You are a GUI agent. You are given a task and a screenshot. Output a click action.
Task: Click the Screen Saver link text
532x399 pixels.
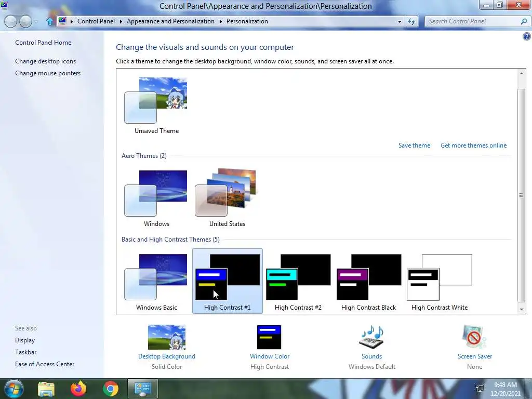[x=475, y=356]
